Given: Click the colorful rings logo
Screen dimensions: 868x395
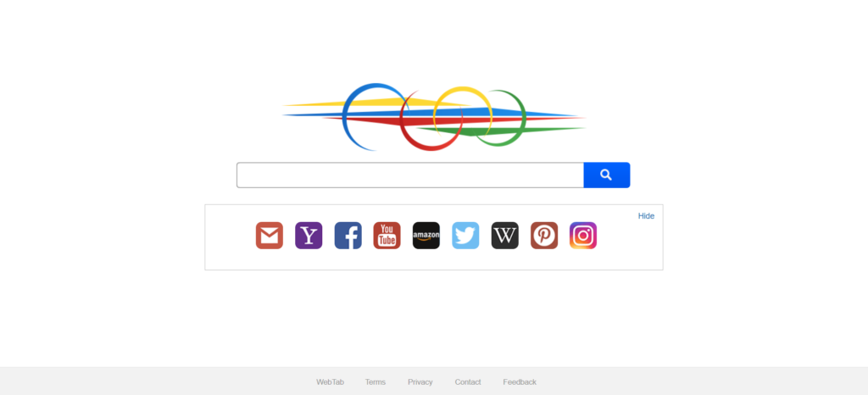Looking at the screenshot, I should [434, 117].
